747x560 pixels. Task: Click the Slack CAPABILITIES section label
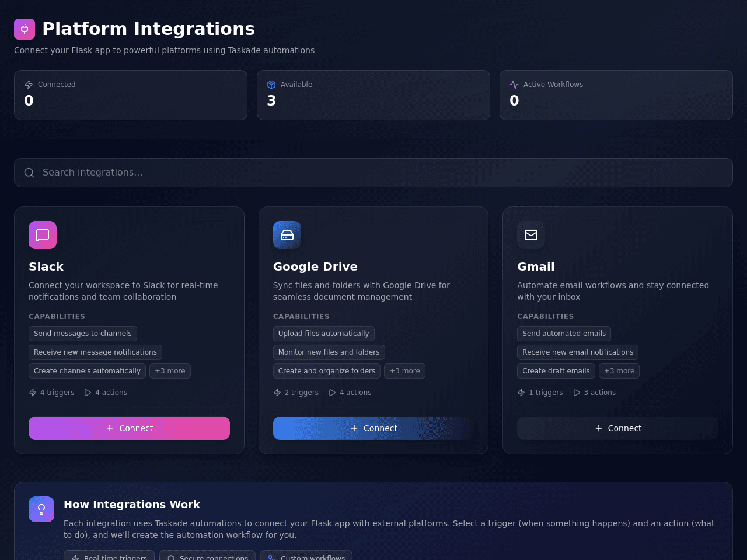(57, 317)
